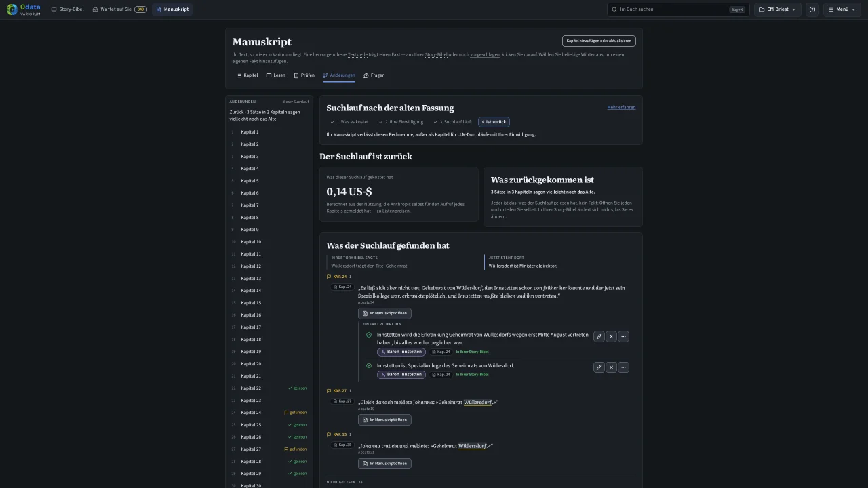
Task: Open Kap. 27 quote in Manuskript
Action: tap(384, 420)
